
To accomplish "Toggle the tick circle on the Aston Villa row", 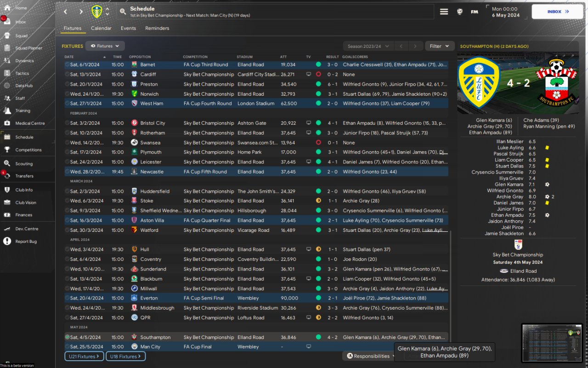I will 67,220.
